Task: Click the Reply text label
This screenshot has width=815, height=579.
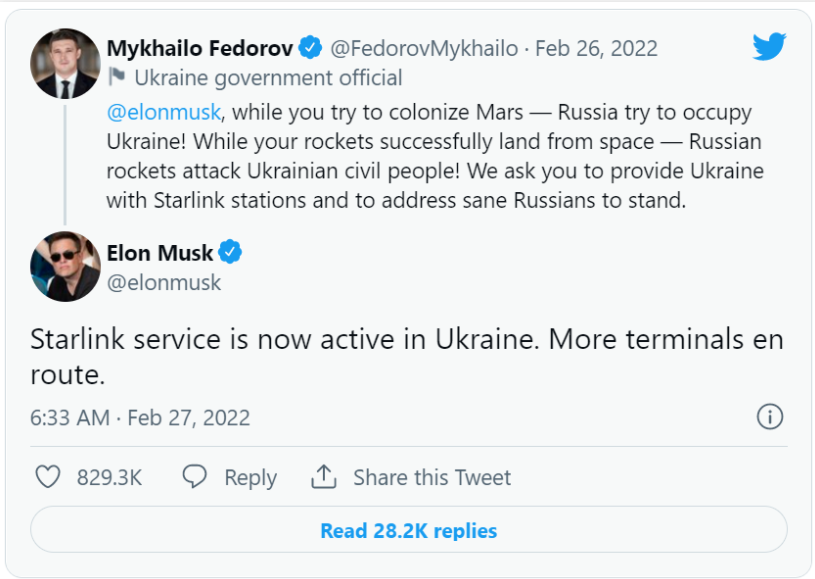Action: [251, 478]
